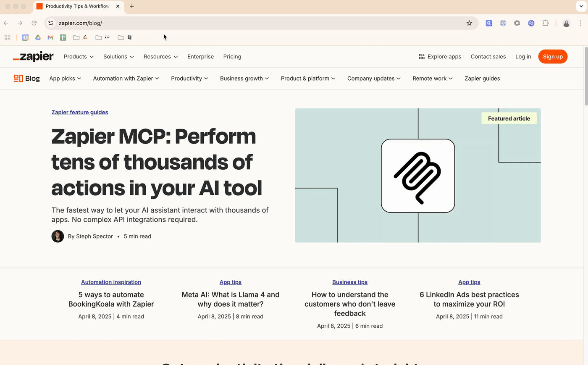The height and width of the screenshot is (365, 588).
Task: Click the '5 min read' text
Action: (137, 236)
